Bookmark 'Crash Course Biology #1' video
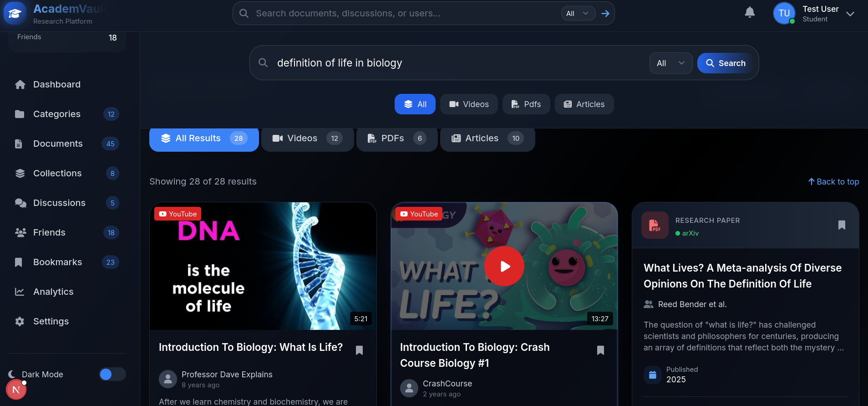The width and height of the screenshot is (868, 406). (x=600, y=350)
